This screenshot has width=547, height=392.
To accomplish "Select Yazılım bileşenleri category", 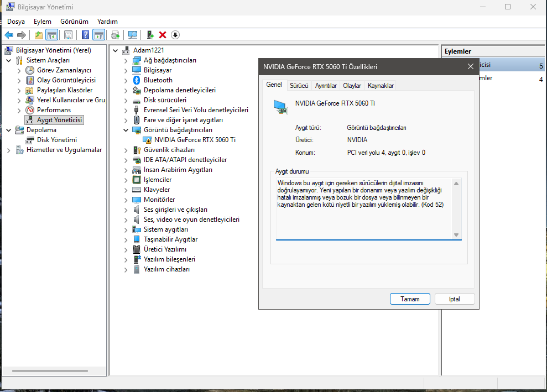I will click(170, 259).
